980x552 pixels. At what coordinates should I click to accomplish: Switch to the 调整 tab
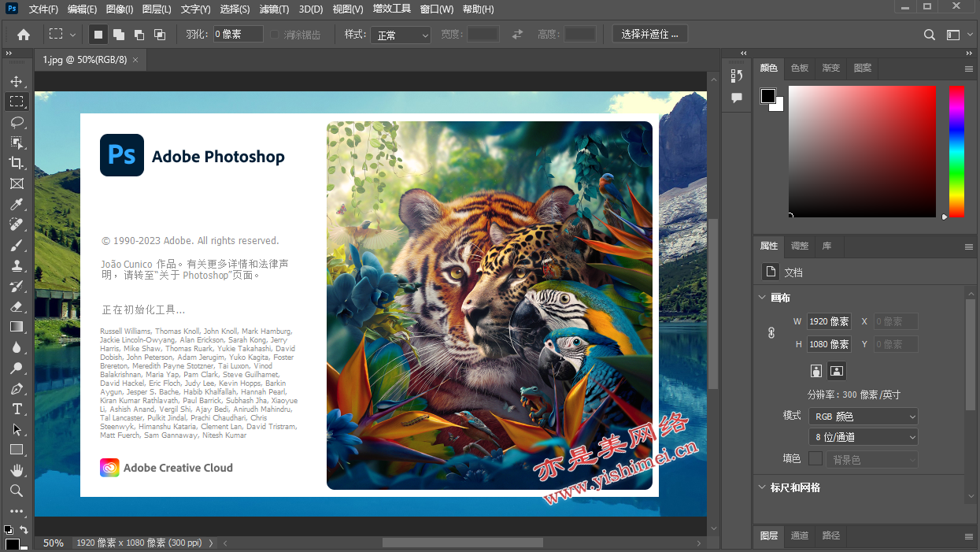pyautogui.click(x=800, y=246)
